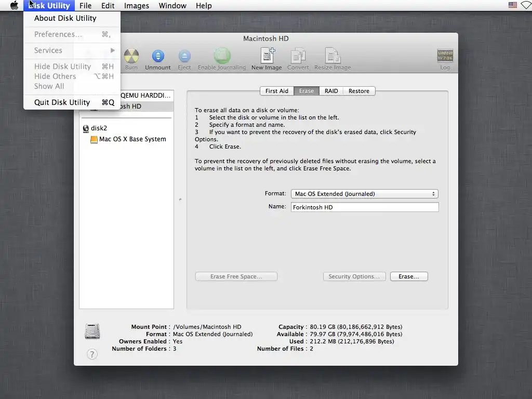Click the sidebar splitter handle dot

click(x=180, y=199)
